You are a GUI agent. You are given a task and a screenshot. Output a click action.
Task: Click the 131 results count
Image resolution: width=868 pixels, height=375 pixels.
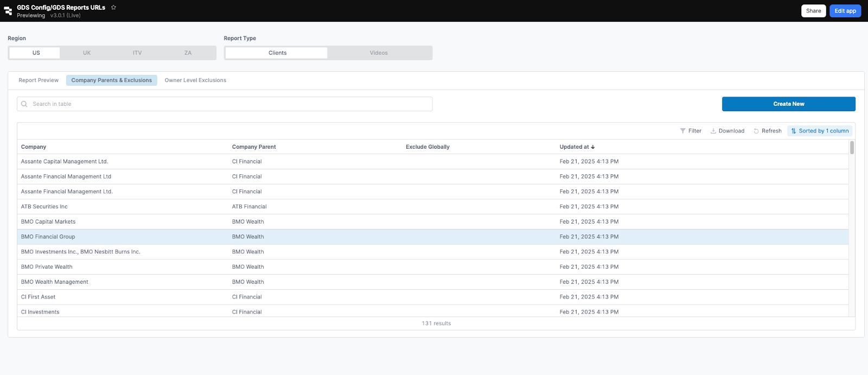point(436,323)
